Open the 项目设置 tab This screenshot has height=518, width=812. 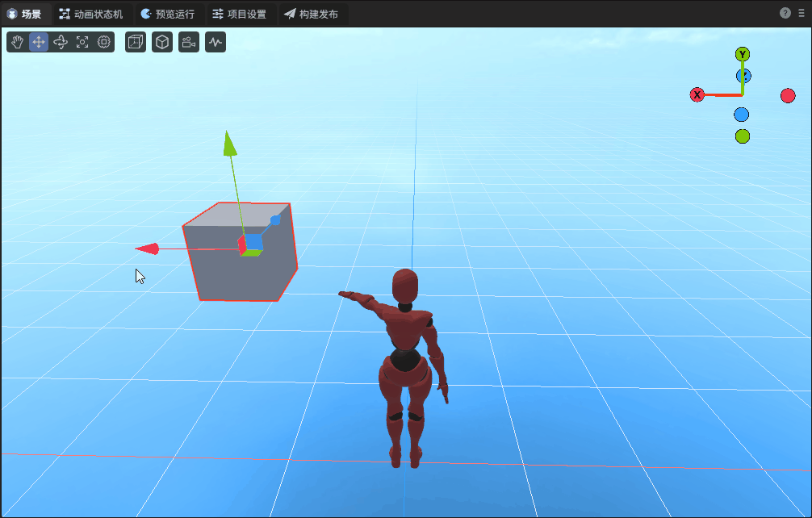click(240, 14)
